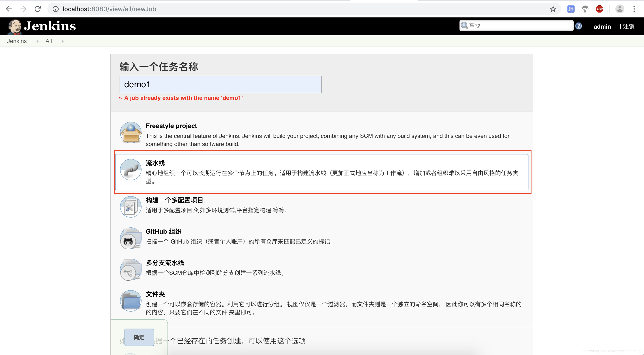Open the search help question mark icon

point(579,26)
